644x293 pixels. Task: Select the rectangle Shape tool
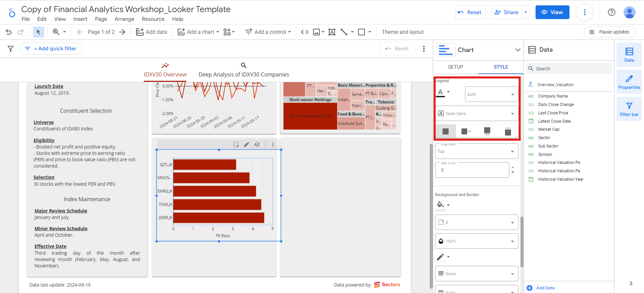(362, 32)
